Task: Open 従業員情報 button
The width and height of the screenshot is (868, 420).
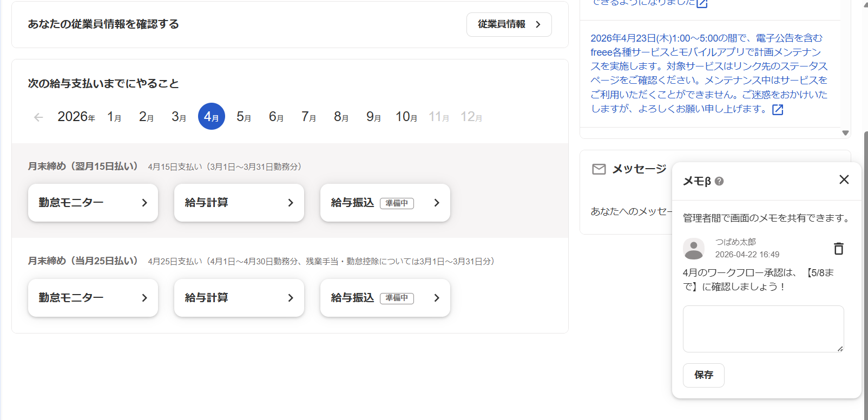Action: point(509,24)
